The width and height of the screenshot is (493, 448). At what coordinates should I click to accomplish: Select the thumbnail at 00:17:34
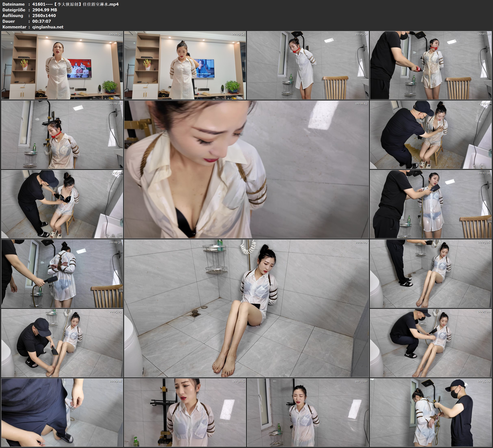click(x=431, y=204)
